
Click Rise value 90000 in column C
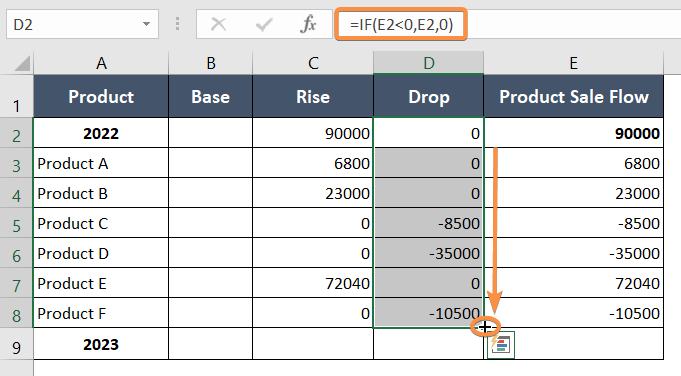[x=313, y=133]
